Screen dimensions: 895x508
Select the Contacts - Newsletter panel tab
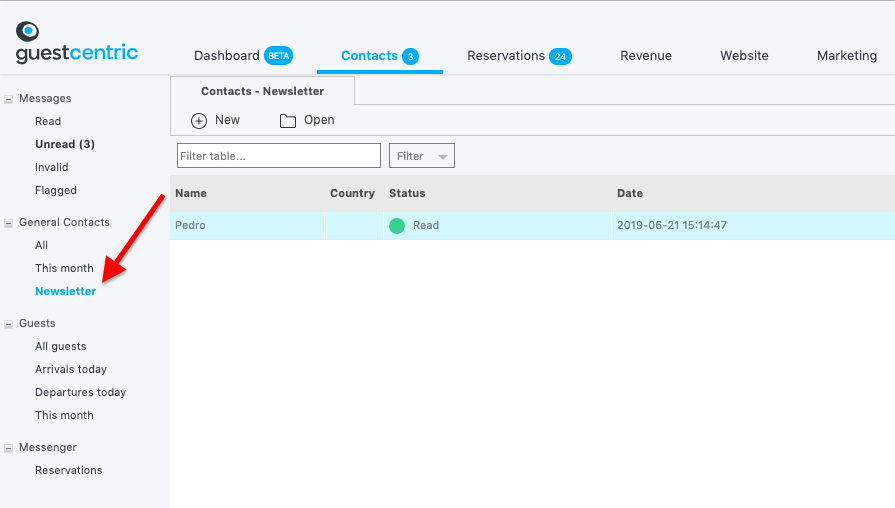pos(263,91)
